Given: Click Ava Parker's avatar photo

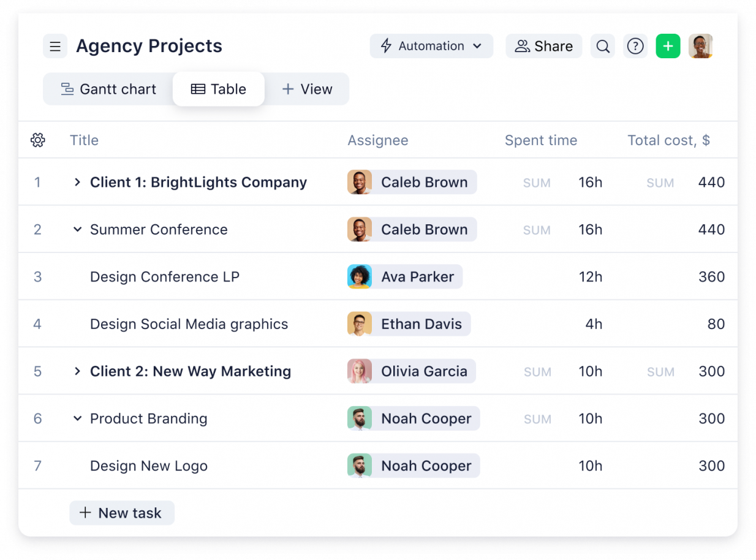Looking at the screenshot, I should click(x=360, y=277).
